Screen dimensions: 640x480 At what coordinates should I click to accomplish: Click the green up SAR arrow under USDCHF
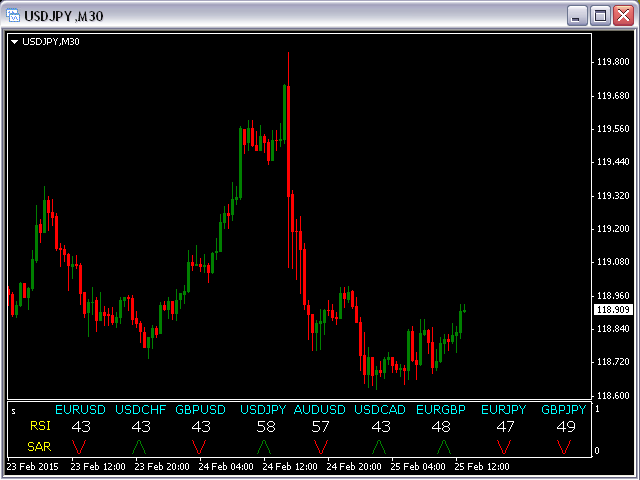(x=139, y=447)
